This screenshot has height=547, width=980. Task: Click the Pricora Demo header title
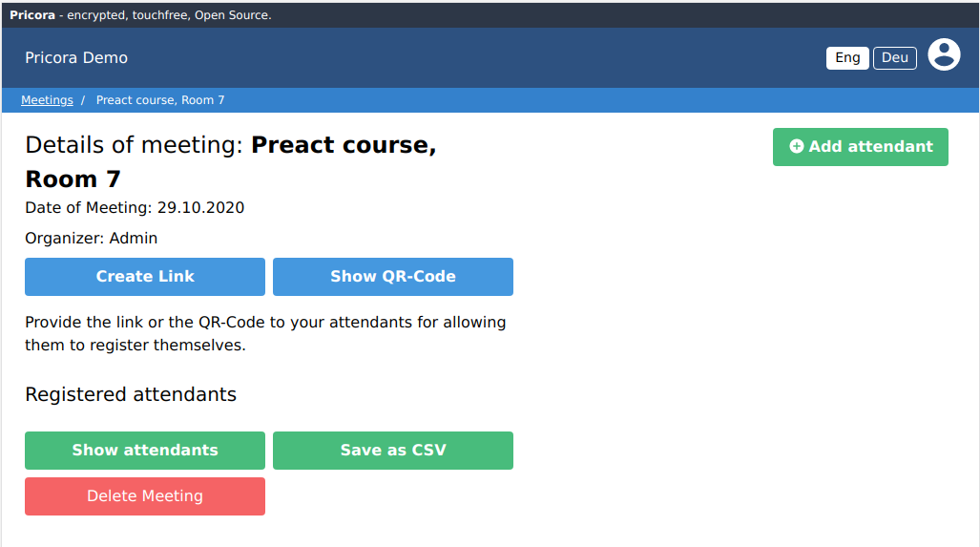(76, 58)
